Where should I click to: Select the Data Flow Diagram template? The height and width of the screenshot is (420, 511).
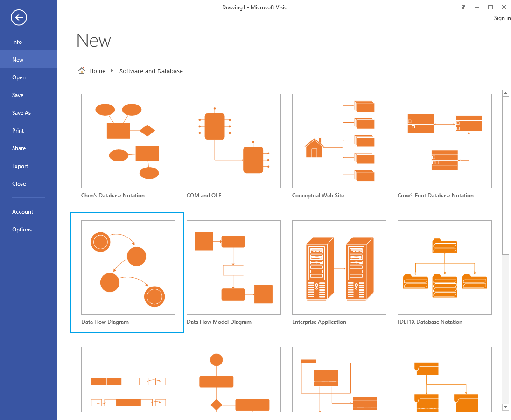coord(128,267)
